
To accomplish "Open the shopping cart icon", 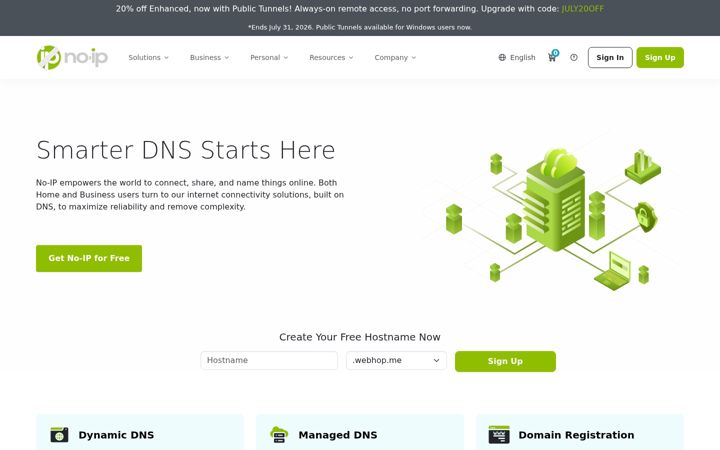I will 552,57.
